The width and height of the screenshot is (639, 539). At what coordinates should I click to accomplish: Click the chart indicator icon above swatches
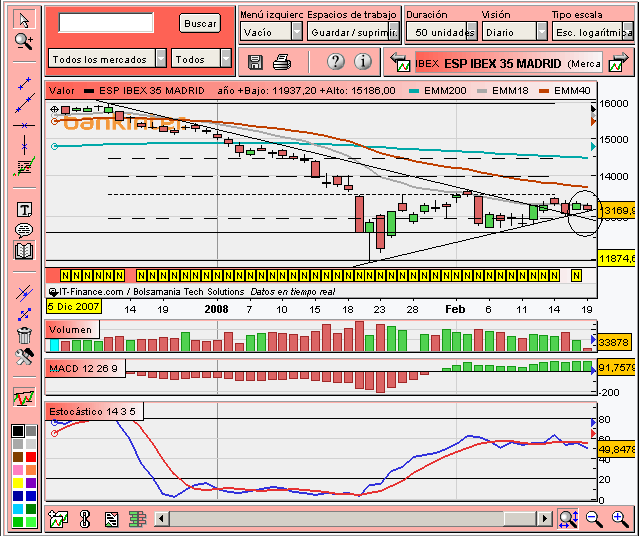[24, 397]
